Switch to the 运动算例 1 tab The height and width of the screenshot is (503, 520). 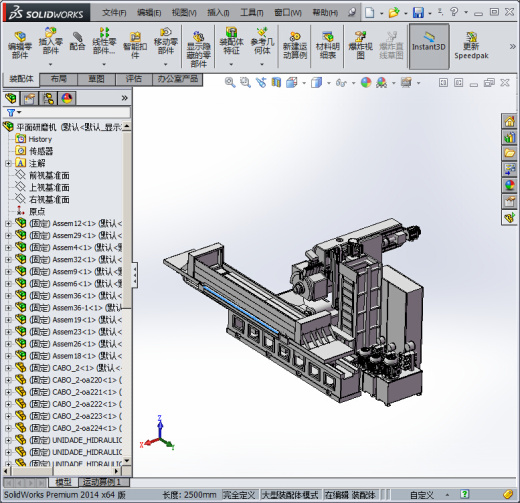[101, 482]
